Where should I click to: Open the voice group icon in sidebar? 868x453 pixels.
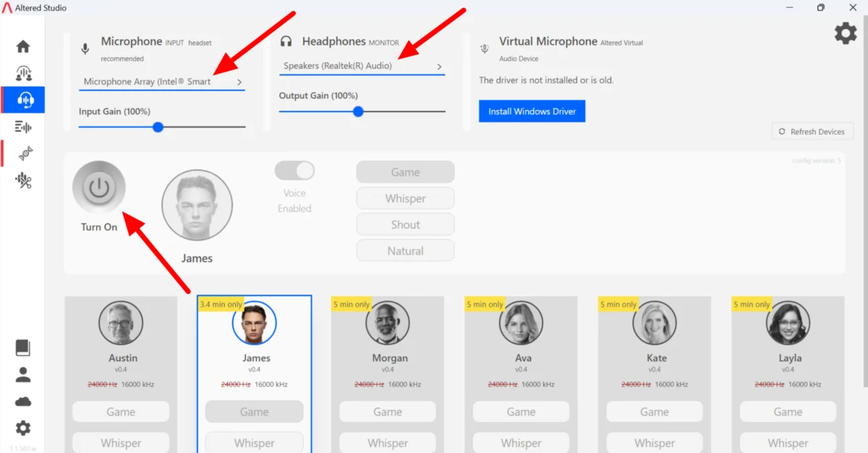tap(23, 73)
